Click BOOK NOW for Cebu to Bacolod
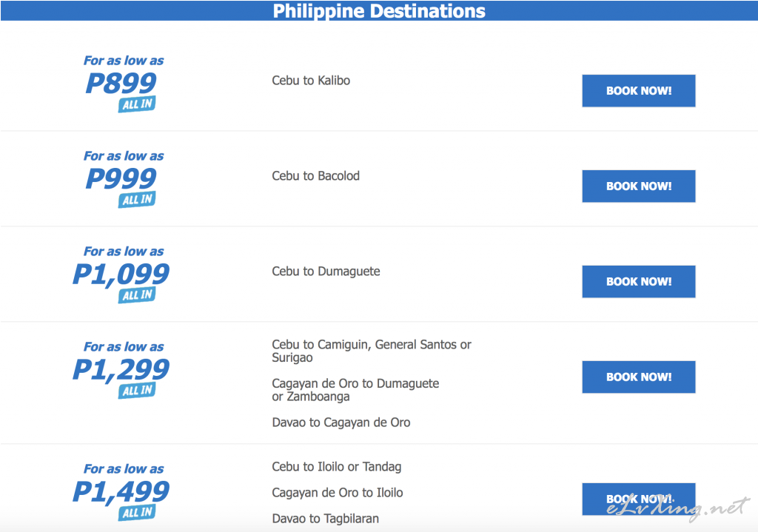The width and height of the screenshot is (758, 532). coord(639,186)
